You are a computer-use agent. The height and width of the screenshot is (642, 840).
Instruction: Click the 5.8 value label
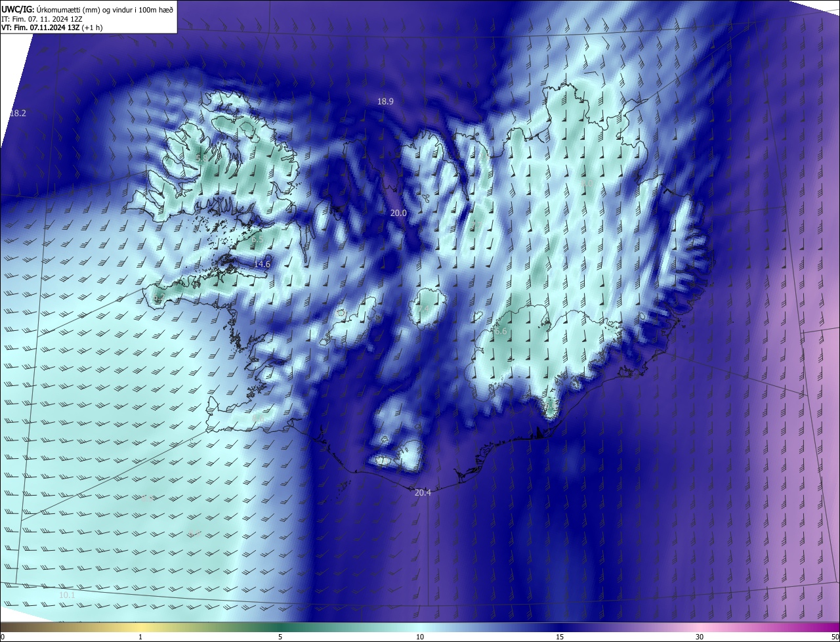tap(201, 158)
